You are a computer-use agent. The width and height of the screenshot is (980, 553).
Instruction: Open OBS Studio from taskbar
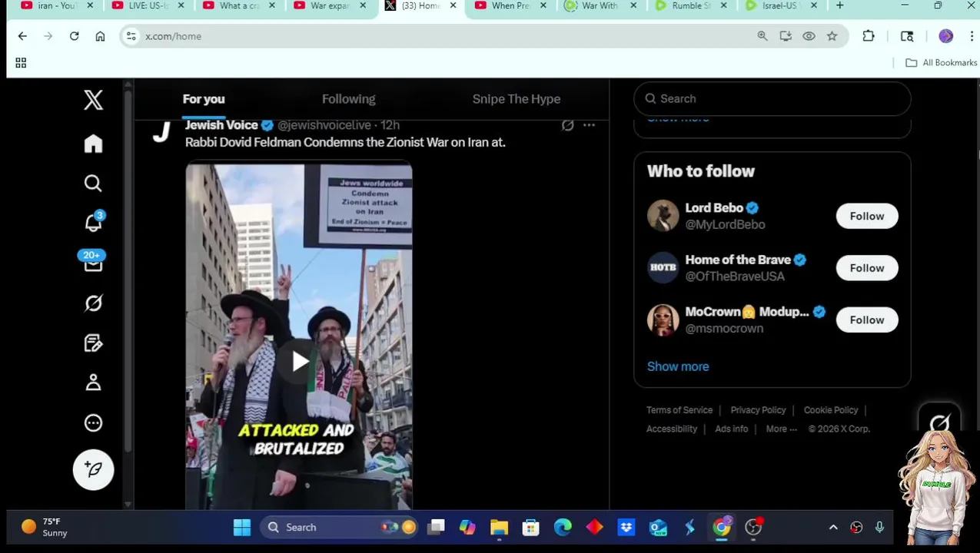tap(753, 528)
